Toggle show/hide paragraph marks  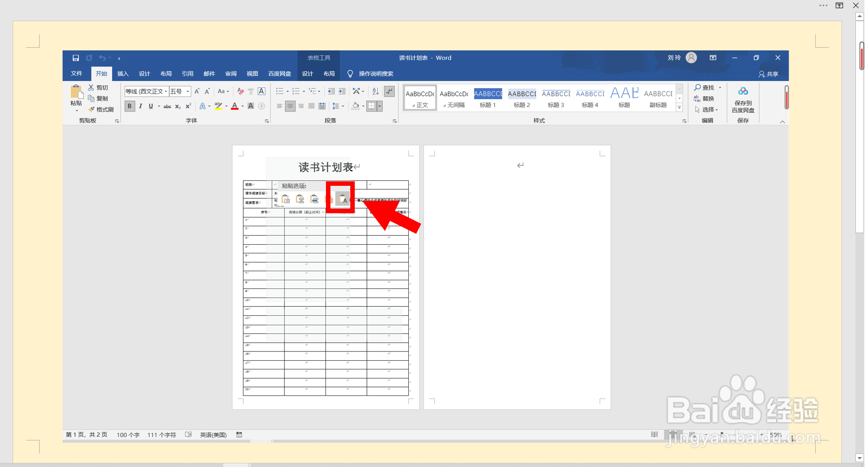tap(389, 91)
